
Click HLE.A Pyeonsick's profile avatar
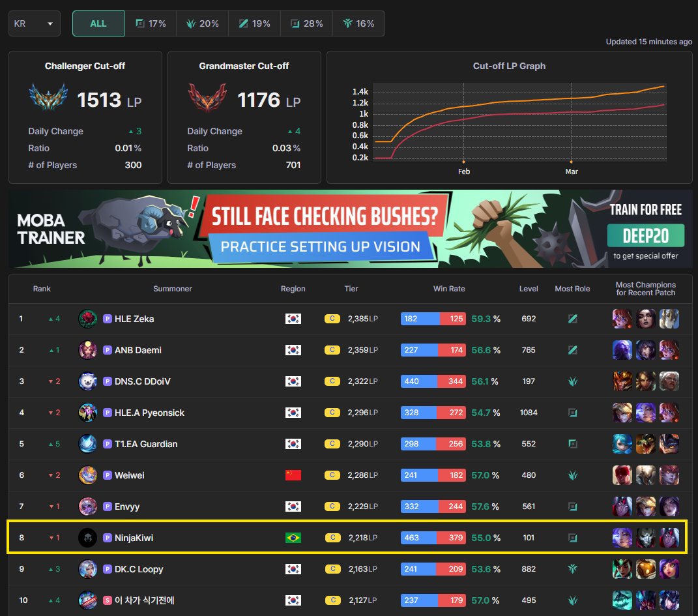(88, 413)
